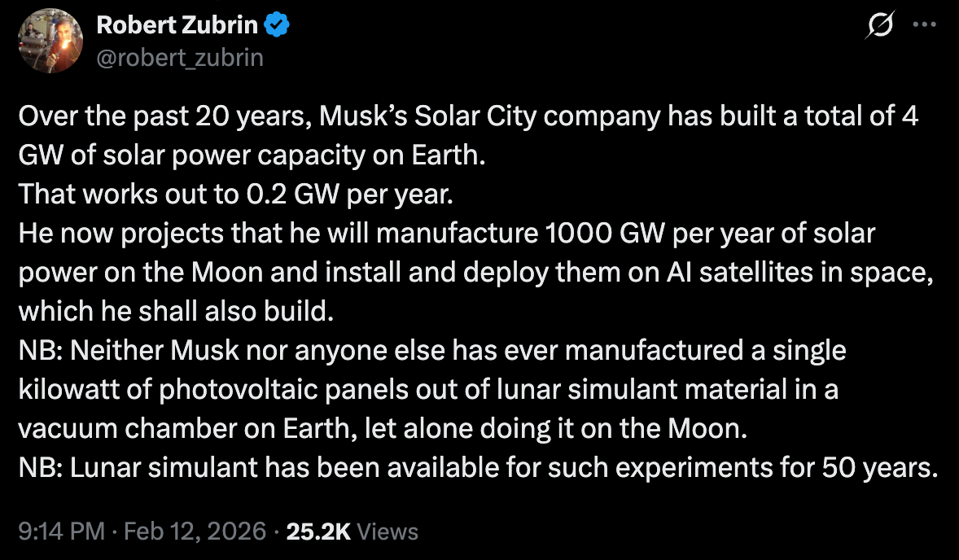The image size is (959, 560).
Task: Click the line starting 'NB: Lunar simulant'
Action: tap(478, 468)
